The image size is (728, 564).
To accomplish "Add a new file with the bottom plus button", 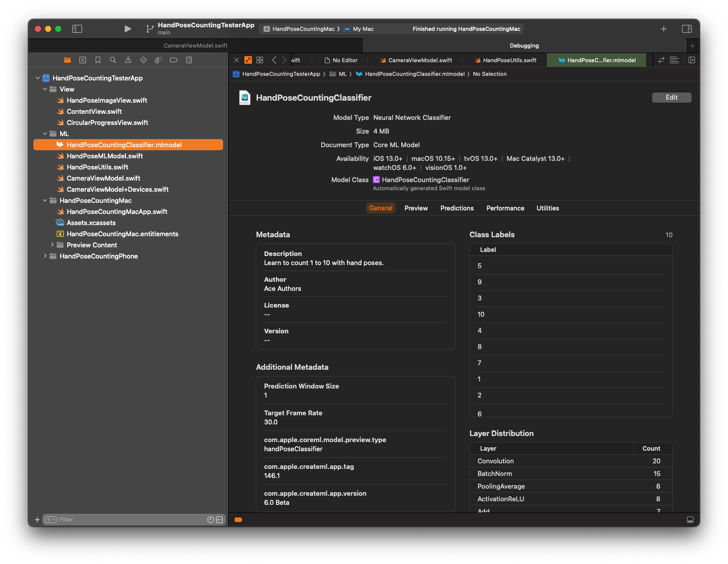I will coord(37,519).
